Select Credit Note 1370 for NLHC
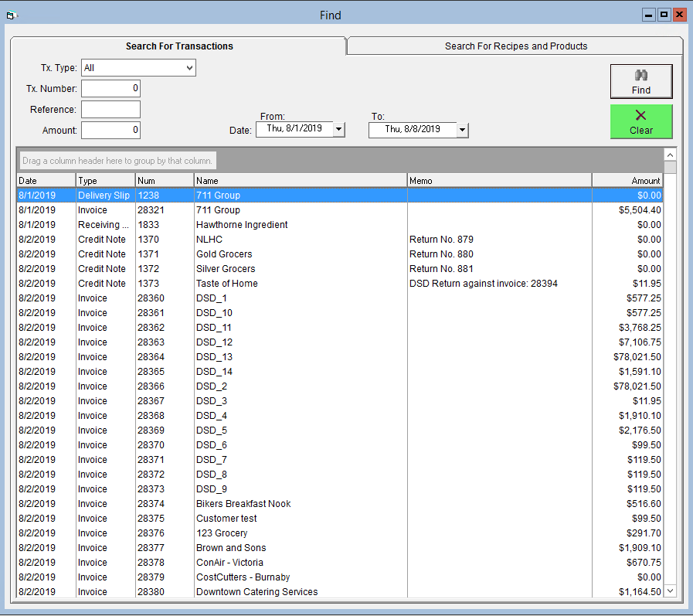 click(339, 240)
